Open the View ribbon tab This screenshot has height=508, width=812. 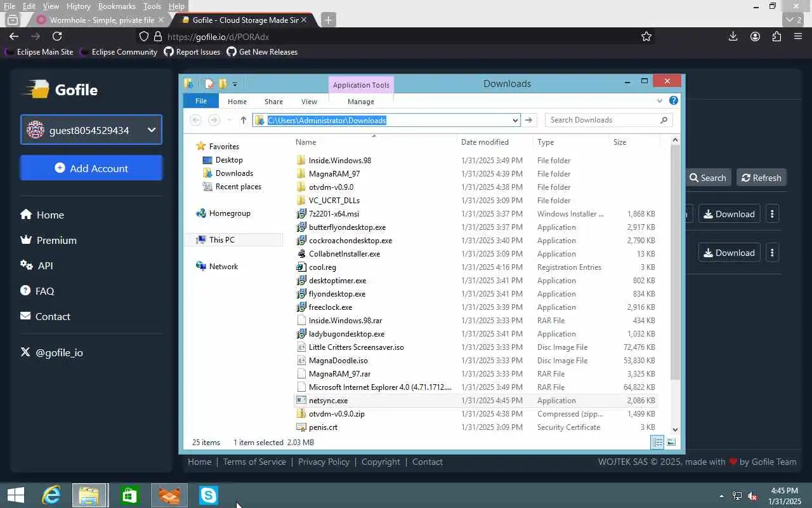click(309, 102)
